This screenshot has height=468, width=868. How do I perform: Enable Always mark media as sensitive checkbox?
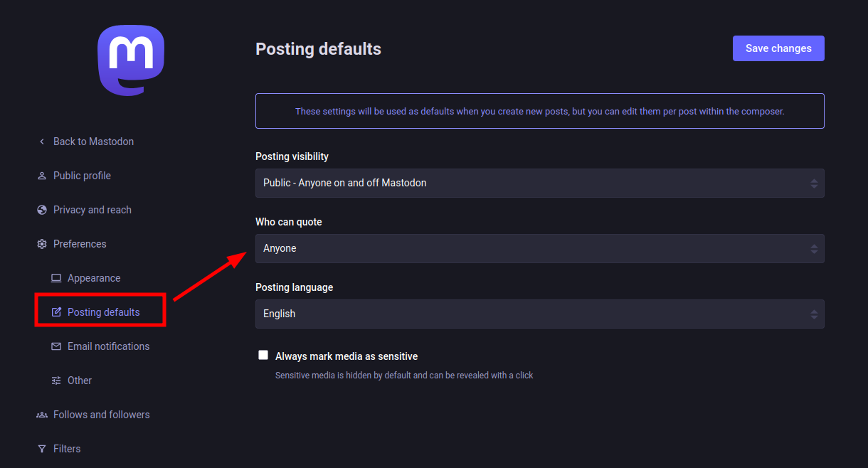click(x=263, y=355)
